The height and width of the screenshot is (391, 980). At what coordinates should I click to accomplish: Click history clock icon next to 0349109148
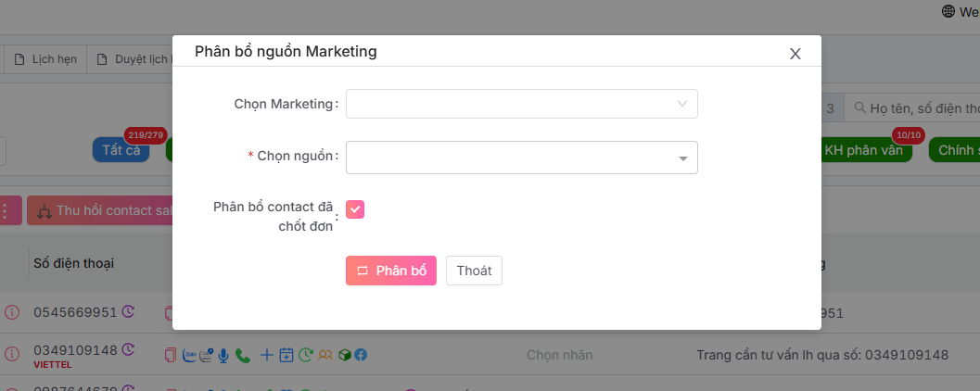coord(128,350)
